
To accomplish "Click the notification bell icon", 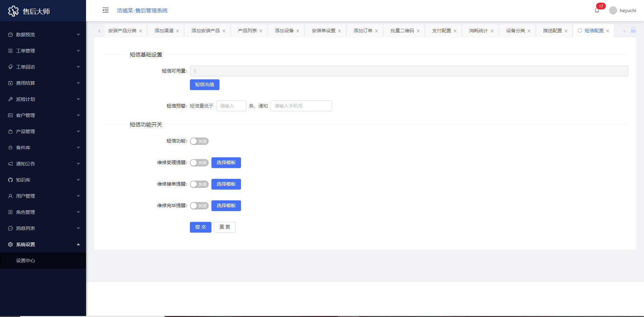I will [x=597, y=10].
